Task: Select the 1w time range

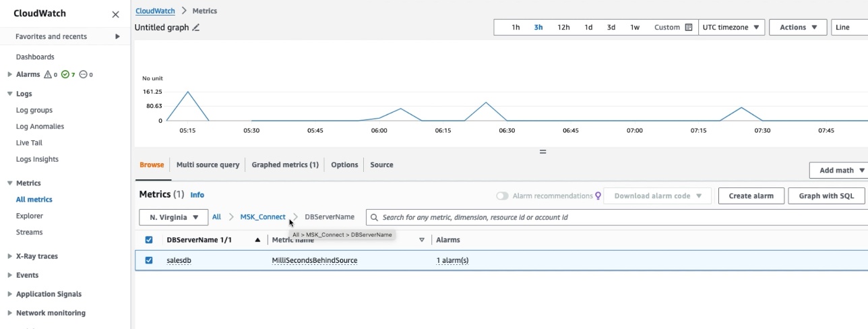Action: click(635, 28)
